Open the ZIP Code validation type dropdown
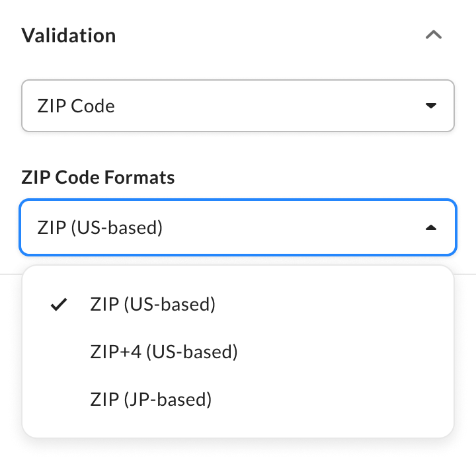The height and width of the screenshot is (460, 476). [237, 106]
